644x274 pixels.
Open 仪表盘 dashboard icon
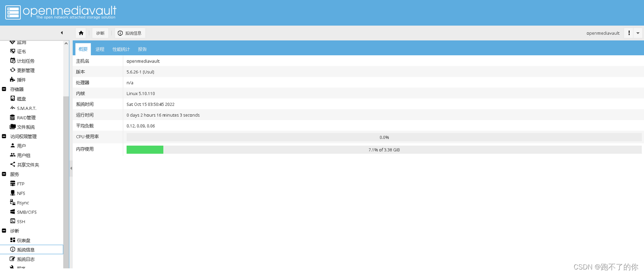12,240
